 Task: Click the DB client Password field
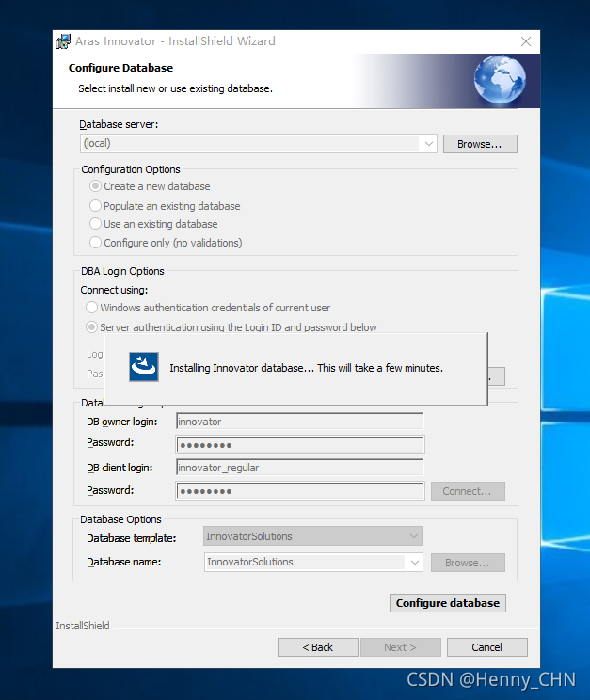pyautogui.click(x=299, y=491)
